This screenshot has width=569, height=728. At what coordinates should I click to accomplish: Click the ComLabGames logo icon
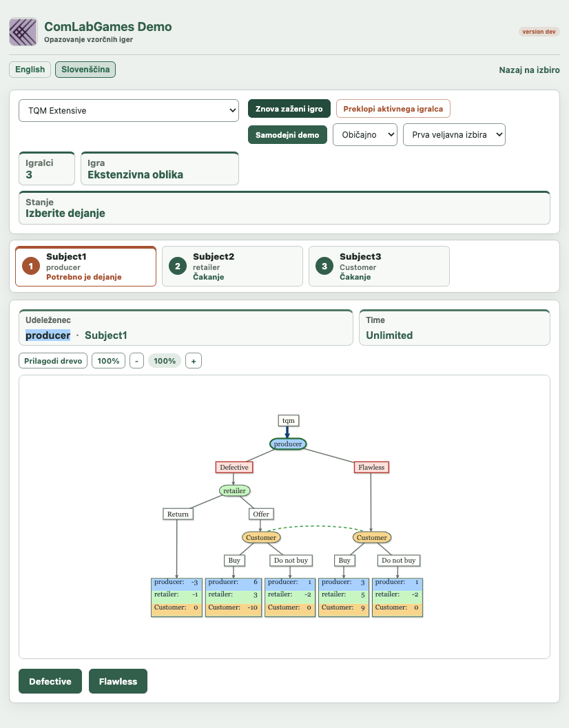[23, 32]
